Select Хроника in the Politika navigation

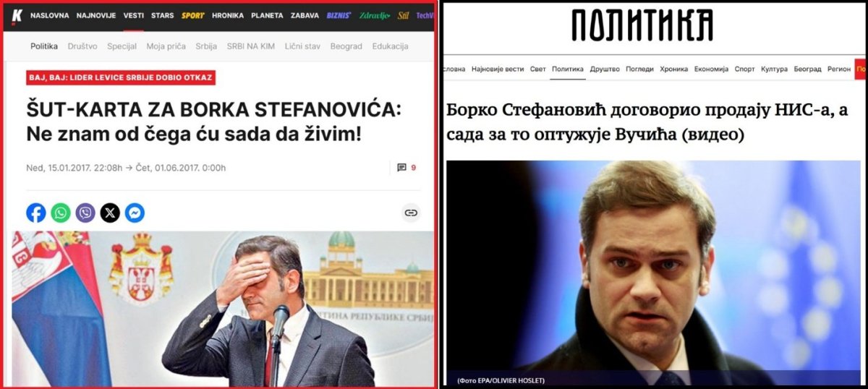point(673,69)
